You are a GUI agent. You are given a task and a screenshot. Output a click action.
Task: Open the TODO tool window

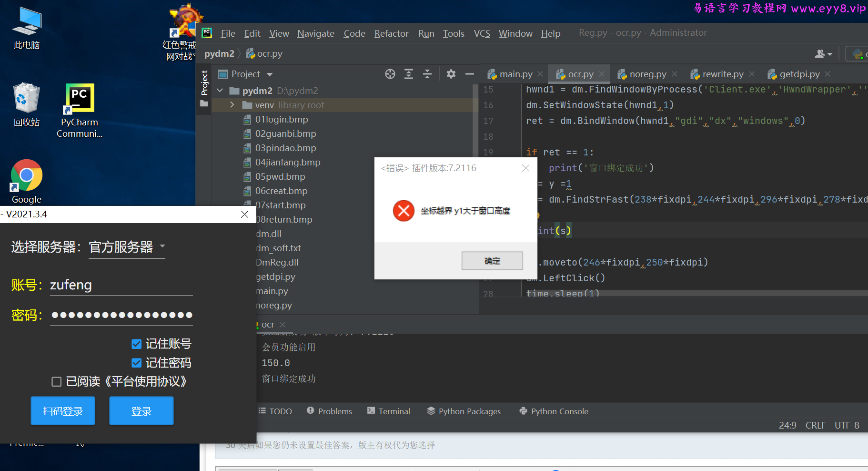click(275, 411)
